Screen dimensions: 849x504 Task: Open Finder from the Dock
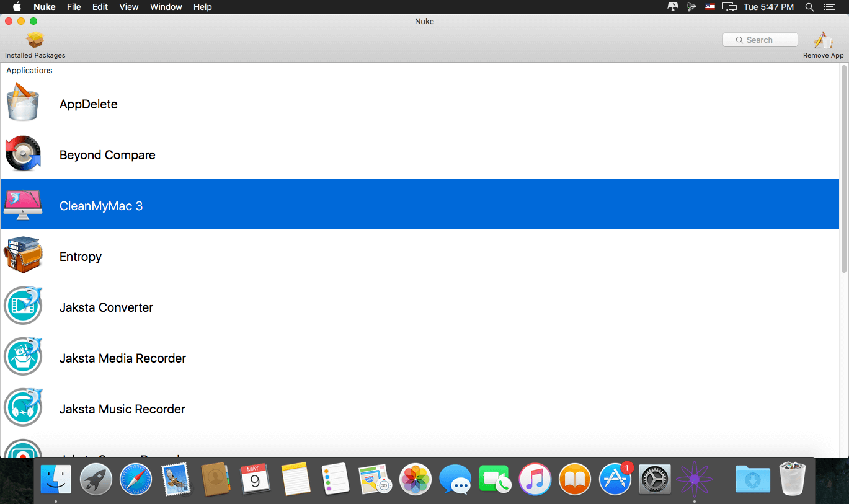click(56, 479)
